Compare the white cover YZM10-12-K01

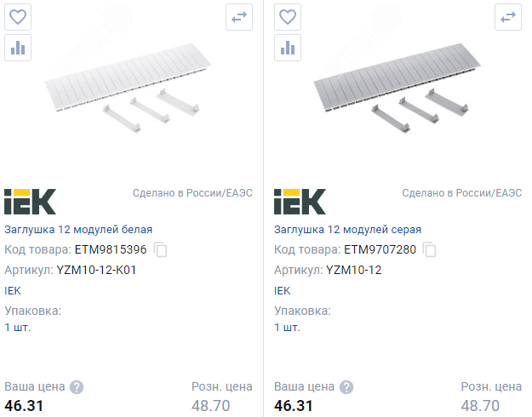pos(239,17)
